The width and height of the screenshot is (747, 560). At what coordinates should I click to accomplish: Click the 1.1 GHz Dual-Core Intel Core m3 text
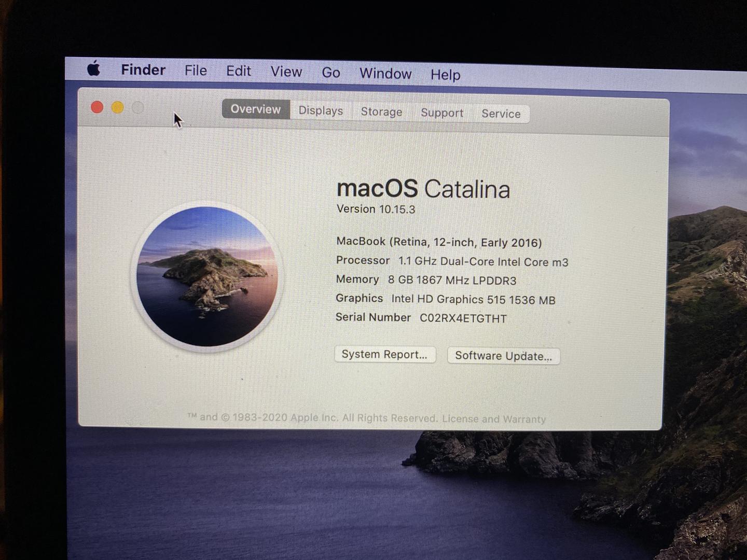pos(483,262)
